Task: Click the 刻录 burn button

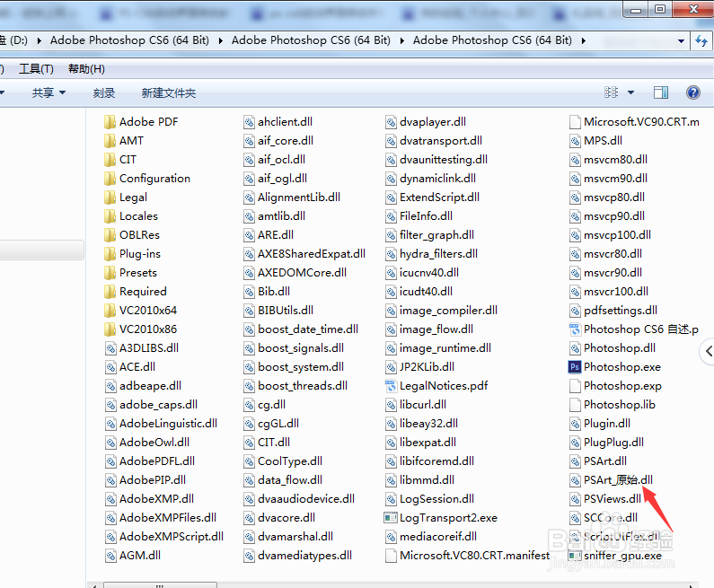Action: coord(104,92)
